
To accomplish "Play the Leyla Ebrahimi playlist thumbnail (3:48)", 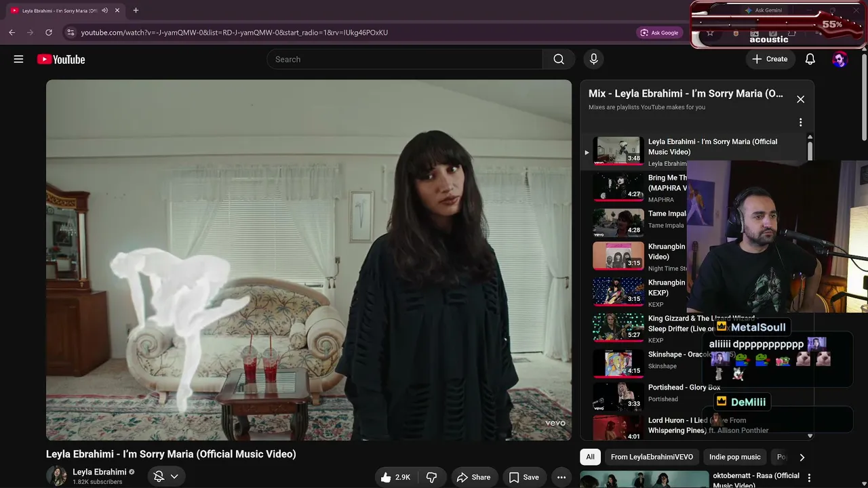I will click(618, 151).
